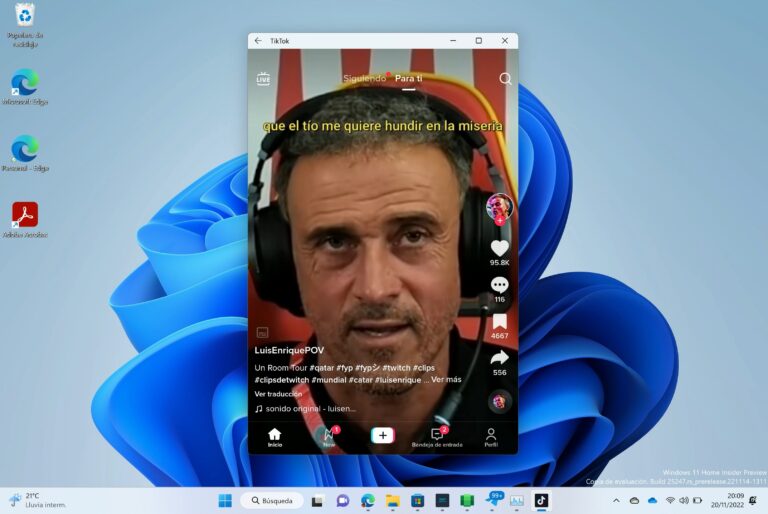Expand hidden system tray icons chevron

click(616, 500)
